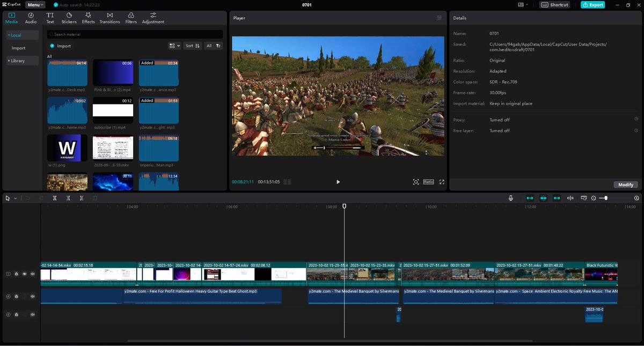Click the Undo arrow
This screenshot has width=644, height=346.
tap(28, 198)
